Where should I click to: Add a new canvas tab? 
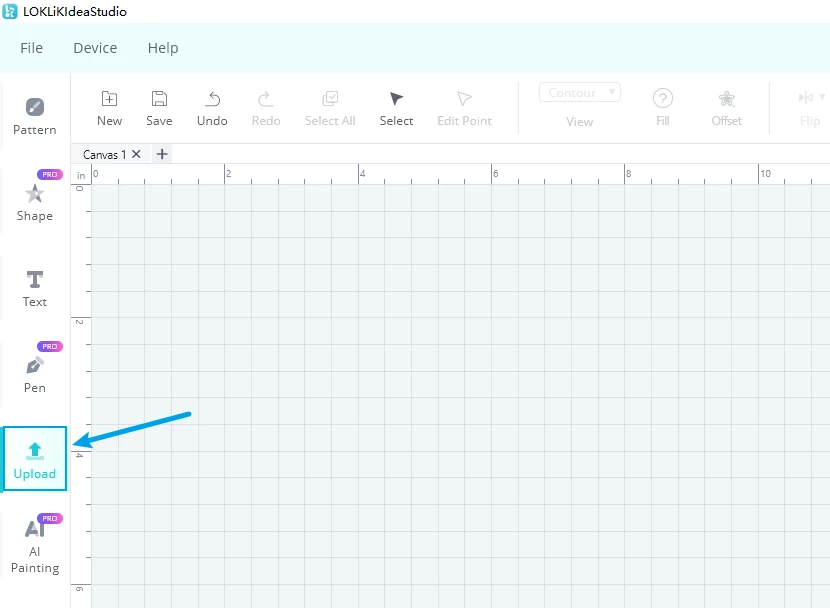coord(162,154)
